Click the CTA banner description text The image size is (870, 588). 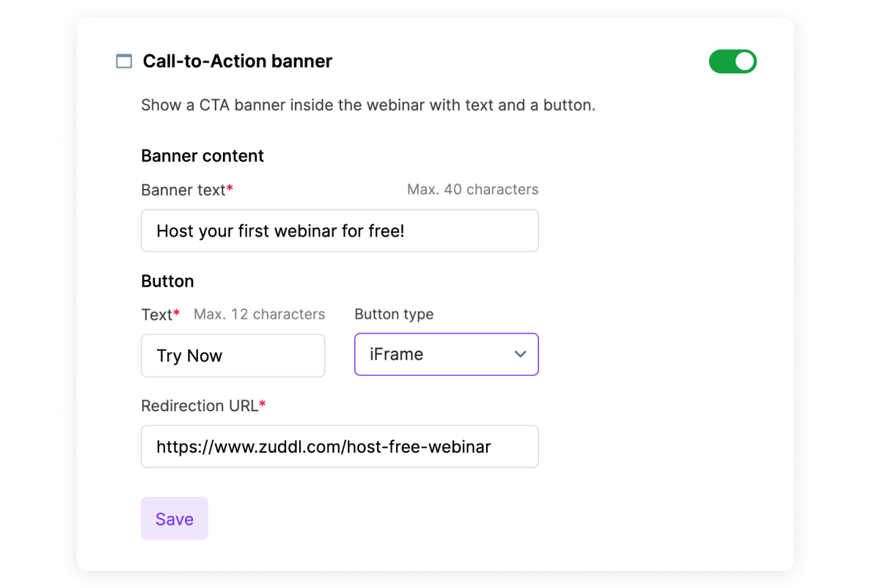tap(368, 105)
